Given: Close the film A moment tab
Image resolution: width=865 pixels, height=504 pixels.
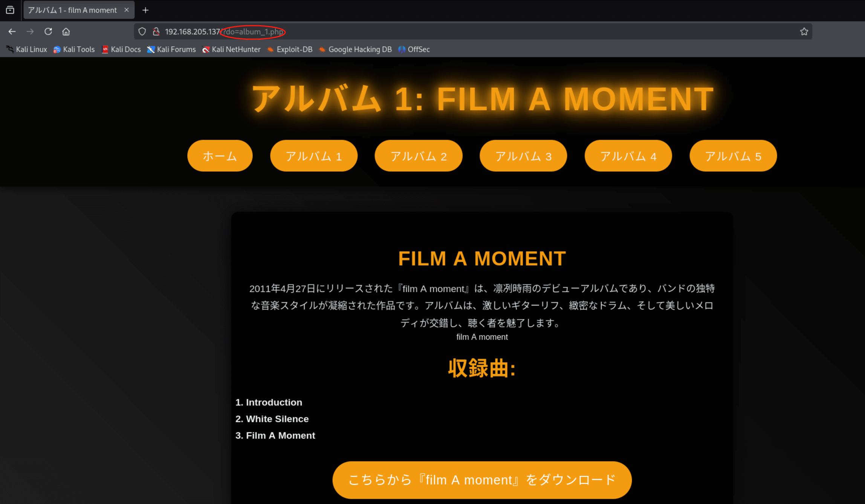Looking at the screenshot, I should click(127, 10).
